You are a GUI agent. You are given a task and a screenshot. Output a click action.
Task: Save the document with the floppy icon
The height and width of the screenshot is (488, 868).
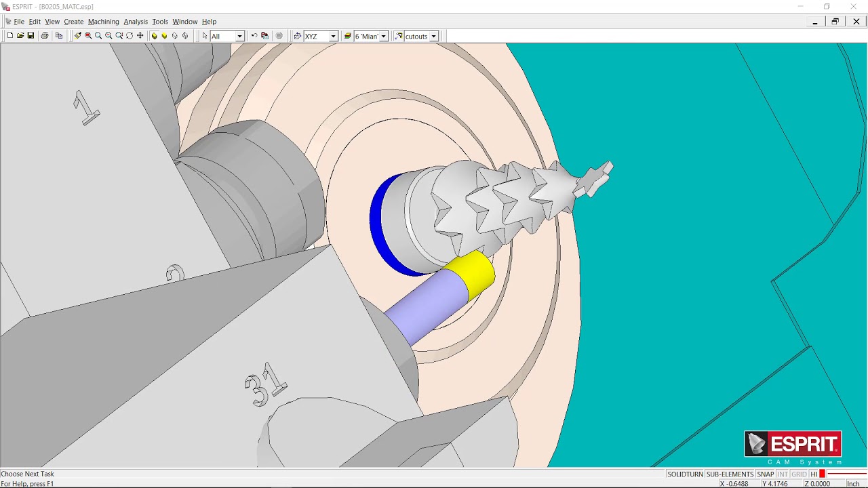(31, 36)
